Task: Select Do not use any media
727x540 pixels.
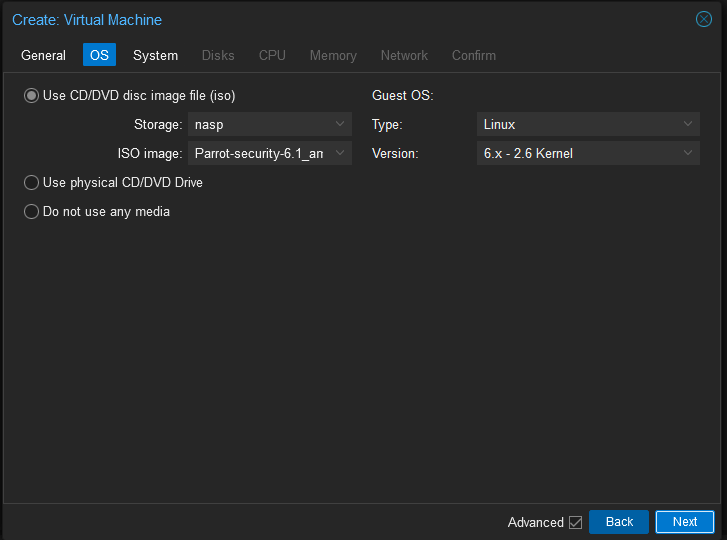Action: pos(31,211)
